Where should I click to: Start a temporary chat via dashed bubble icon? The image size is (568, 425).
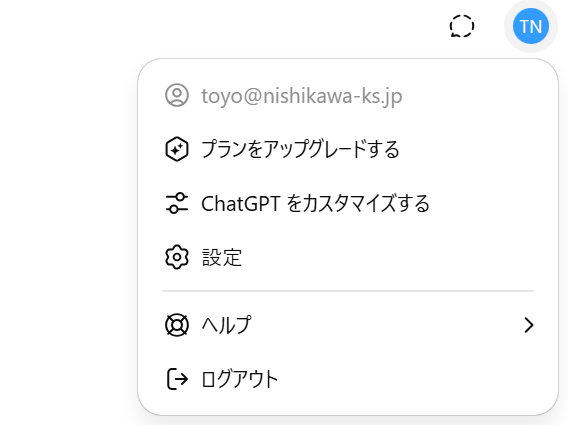pyautogui.click(x=462, y=26)
